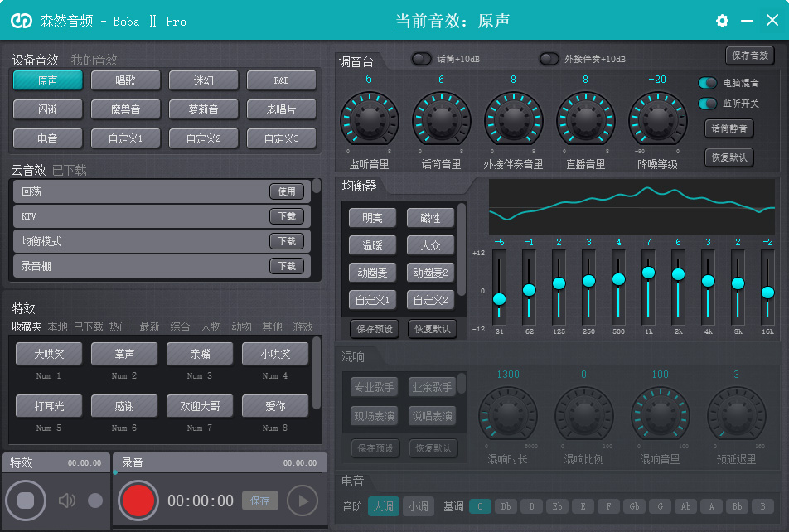This screenshot has width=789, height=532.
Task: Turn off the 监听开关 toggle
Action: tap(708, 104)
